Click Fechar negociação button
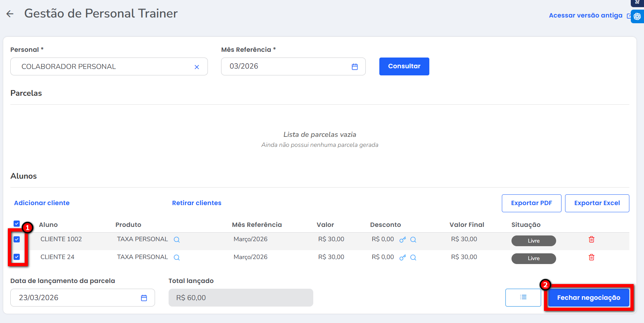 pyautogui.click(x=588, y=298)
